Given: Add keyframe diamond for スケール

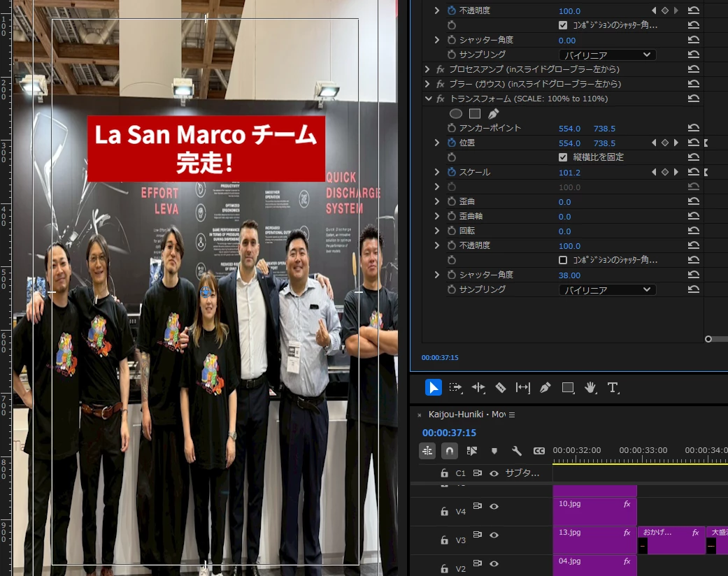Looking at the screenshot, I should coord(665,172).
